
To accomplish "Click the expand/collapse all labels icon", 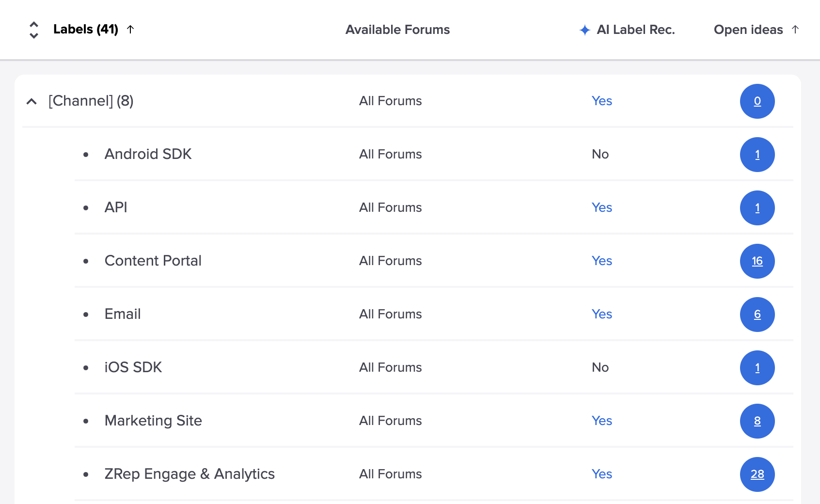I will click(x=33, y=30).
